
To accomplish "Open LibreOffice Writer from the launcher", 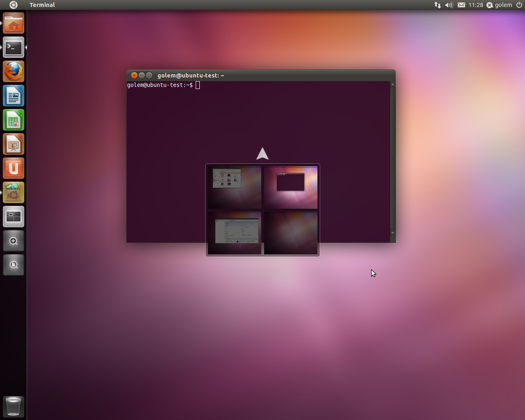I will pyautogui.click(x=14, y=96).
